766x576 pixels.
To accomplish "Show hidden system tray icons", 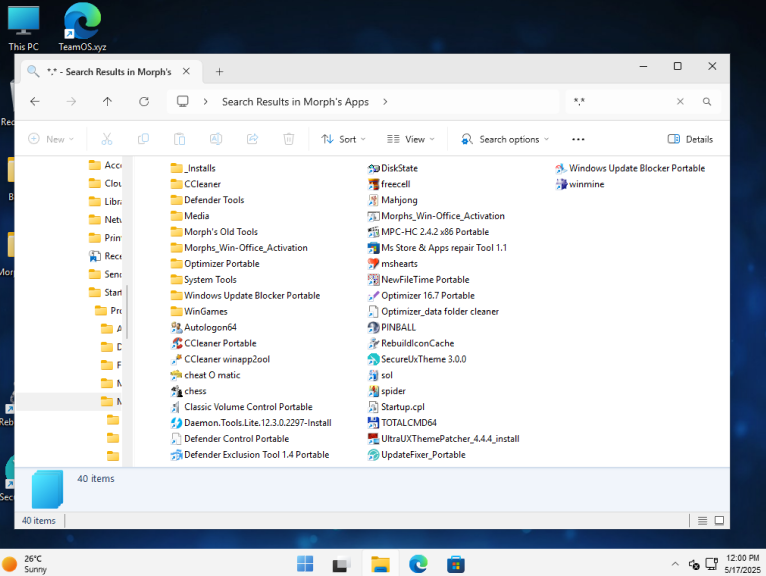I will [x=675, y=564].
